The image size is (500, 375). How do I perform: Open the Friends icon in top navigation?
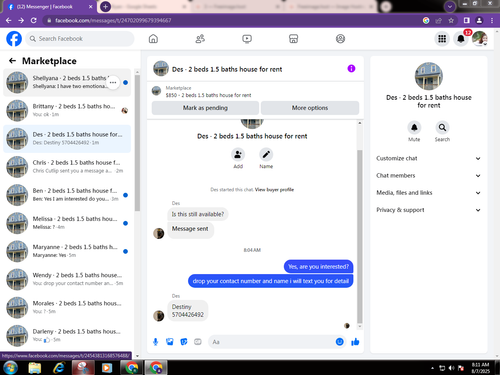[x=200, y=39]
